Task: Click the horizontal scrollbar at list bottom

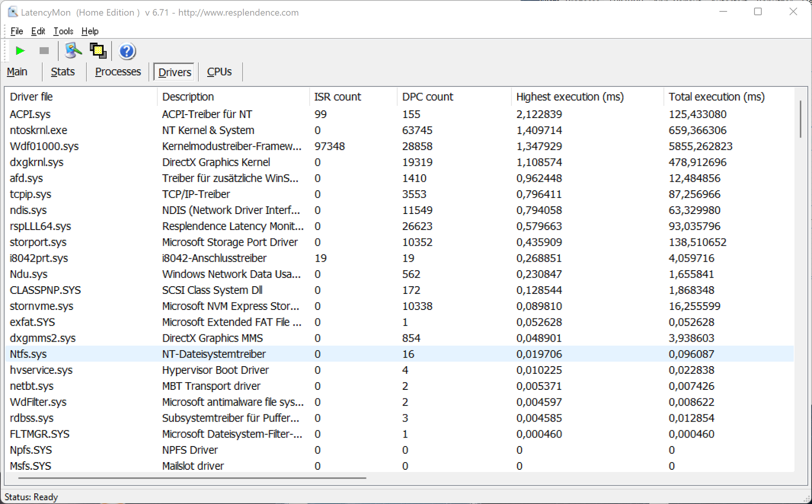Action: (192, 478)
